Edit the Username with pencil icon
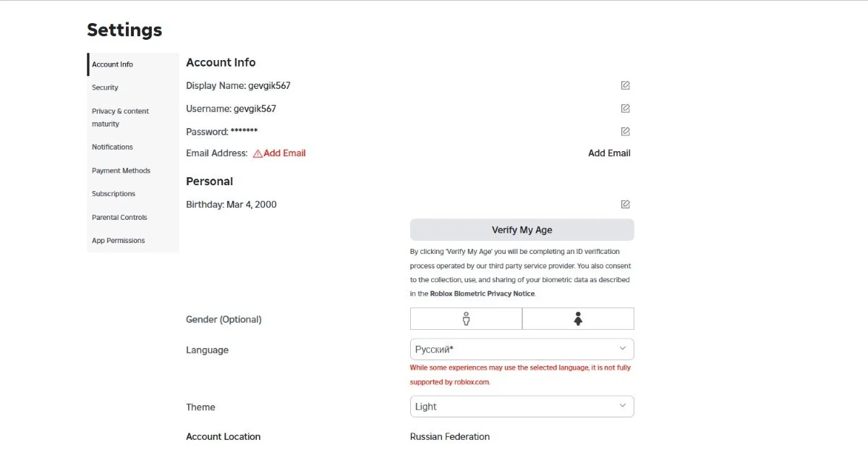Viewport: 868px width, 455px height. tap(626, 109)
